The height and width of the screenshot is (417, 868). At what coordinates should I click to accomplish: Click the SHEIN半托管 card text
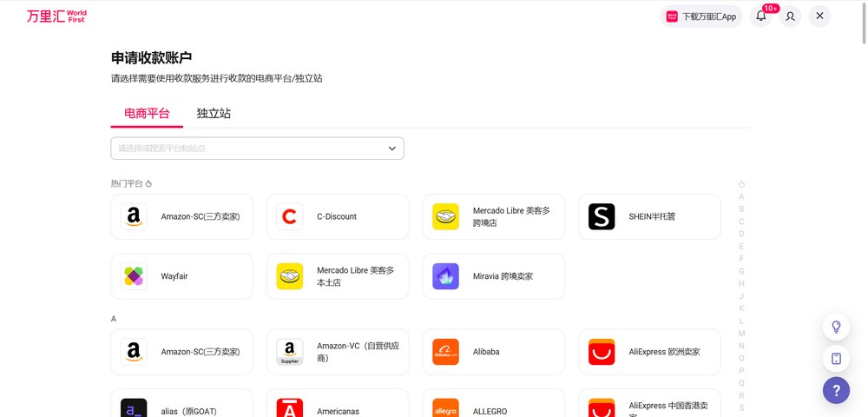point(652,216)
